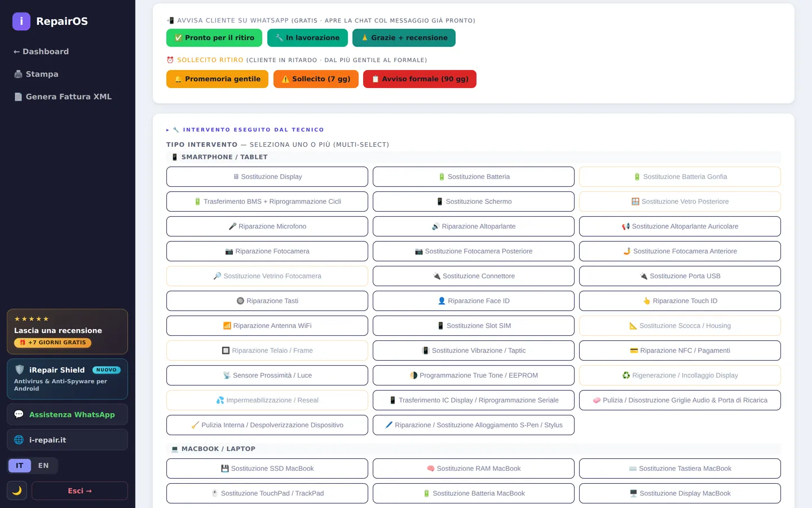Switch language to IT

click(20, 466)
